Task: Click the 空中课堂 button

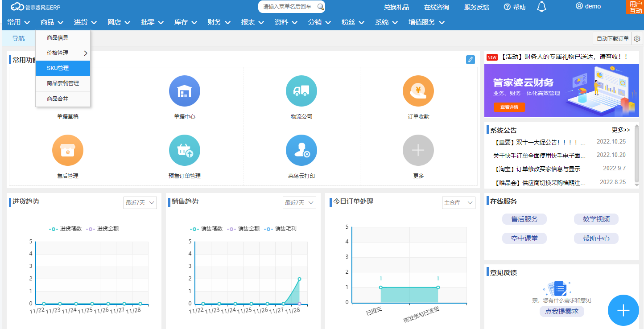Action: coord(524,239)
